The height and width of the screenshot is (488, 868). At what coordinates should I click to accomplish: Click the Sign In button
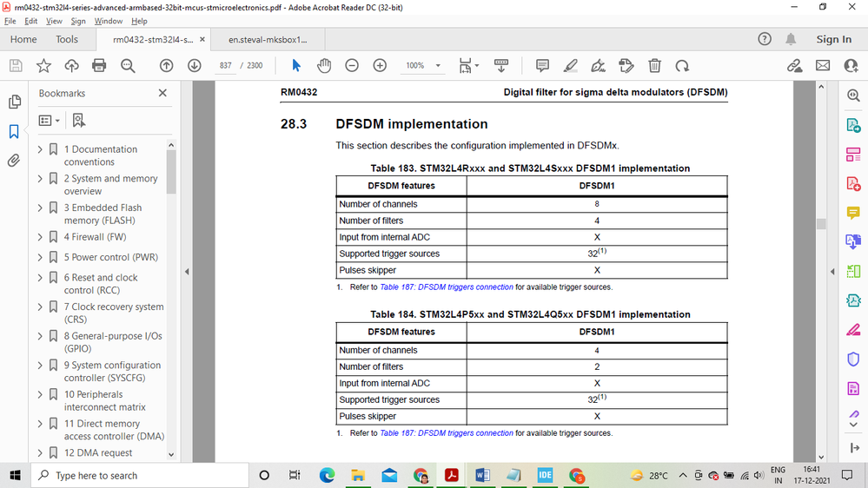833,39
